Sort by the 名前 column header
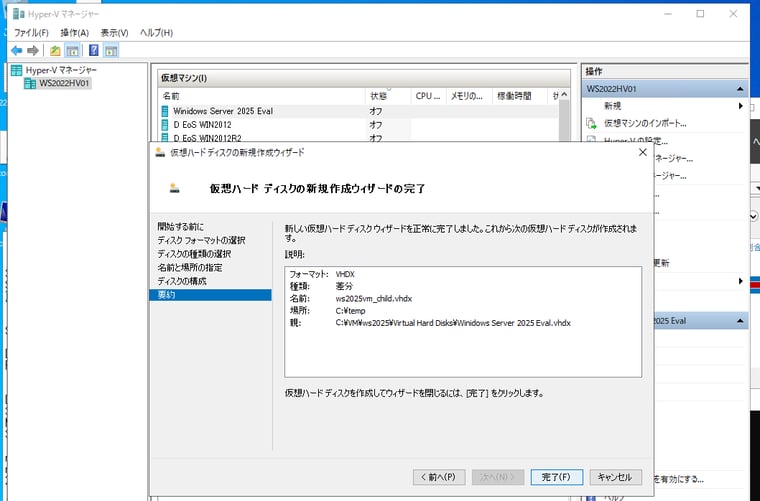The image size is (760, 501). click(262, 96)
